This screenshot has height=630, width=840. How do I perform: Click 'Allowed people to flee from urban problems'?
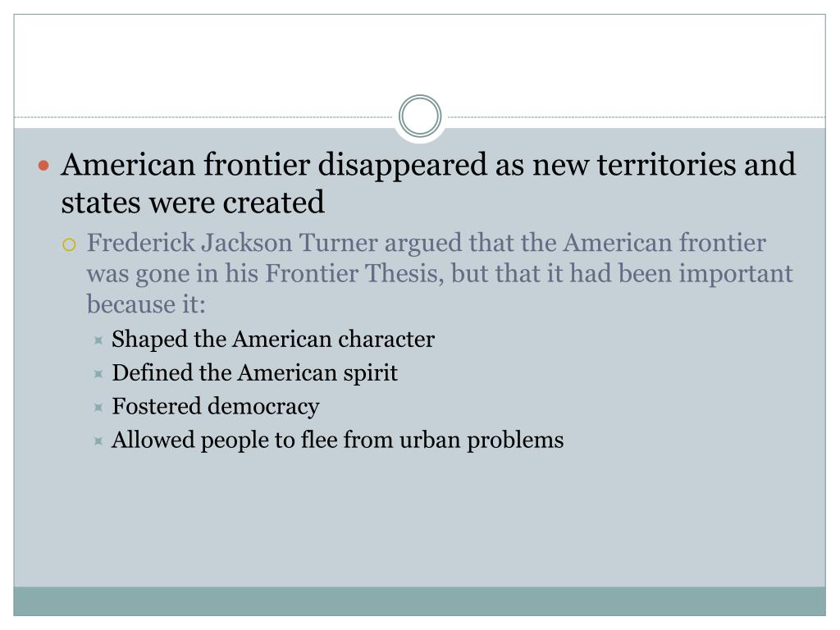pyautogui.click(x=337, y=441)
